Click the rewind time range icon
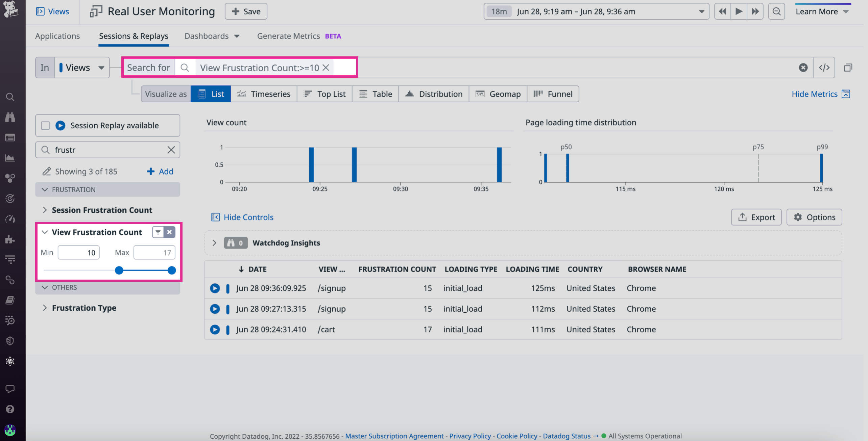The height and width of the screenshot is (441, 868). tap(722, 11)
